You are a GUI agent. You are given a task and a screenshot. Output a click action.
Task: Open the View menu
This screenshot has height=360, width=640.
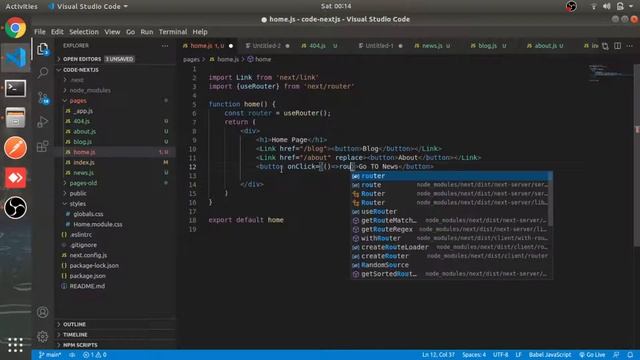click(112, 32)
